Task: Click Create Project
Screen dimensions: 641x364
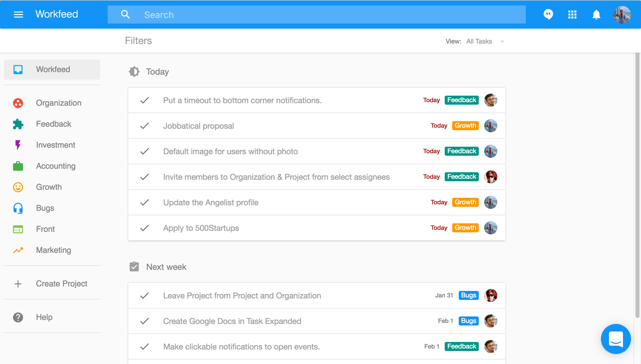Action: pyautogui.click(x=61, y=284)
